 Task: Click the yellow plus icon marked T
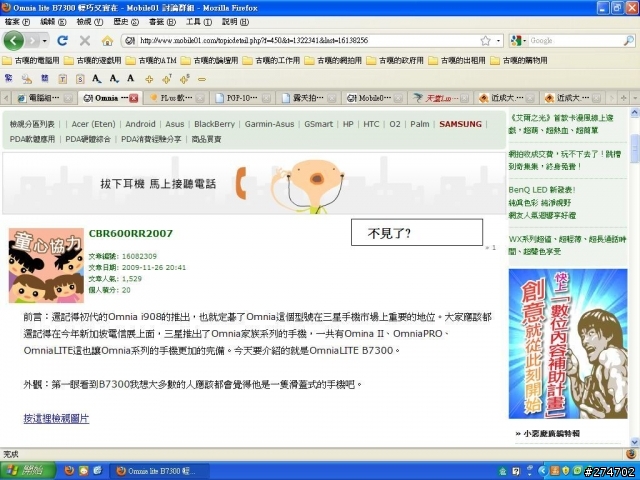167,79
